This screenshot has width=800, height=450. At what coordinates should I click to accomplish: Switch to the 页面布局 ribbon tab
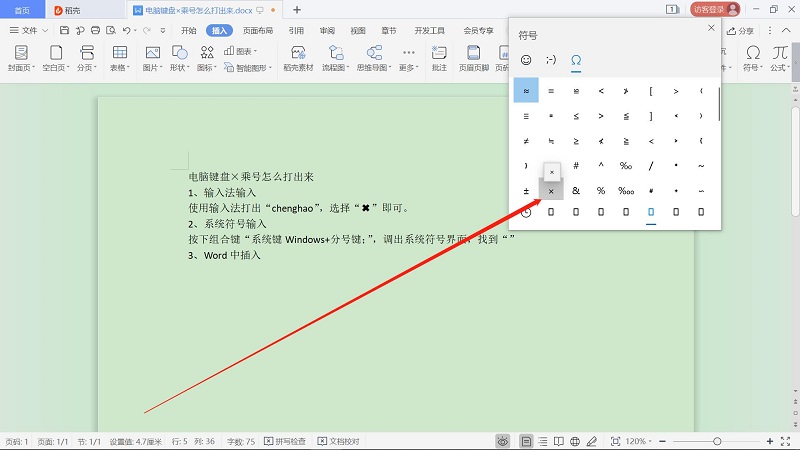[x=258, y=31]
